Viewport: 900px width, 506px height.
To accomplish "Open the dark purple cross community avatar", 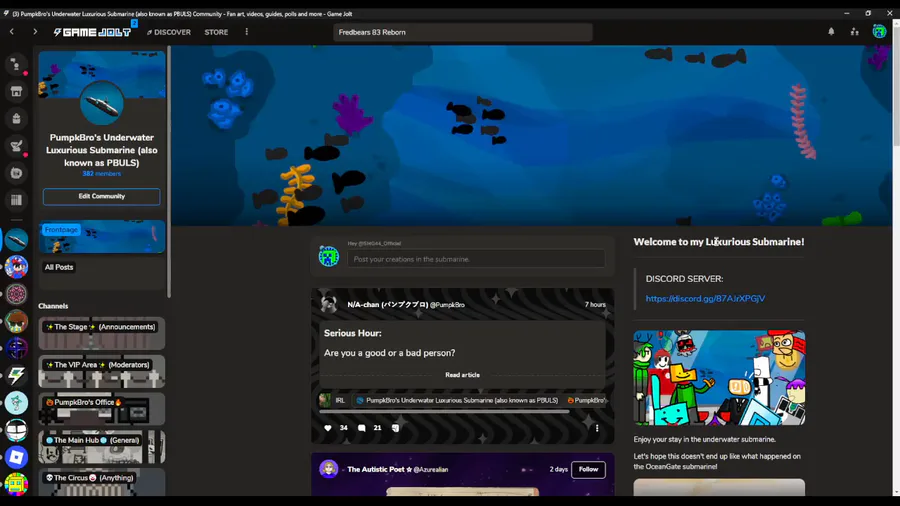I will (16, 348).
